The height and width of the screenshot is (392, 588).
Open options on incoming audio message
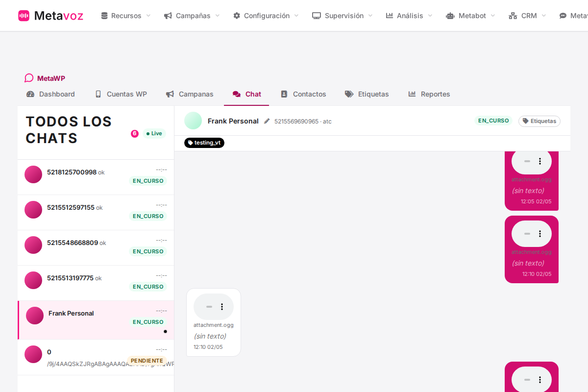tap(222, 307)
